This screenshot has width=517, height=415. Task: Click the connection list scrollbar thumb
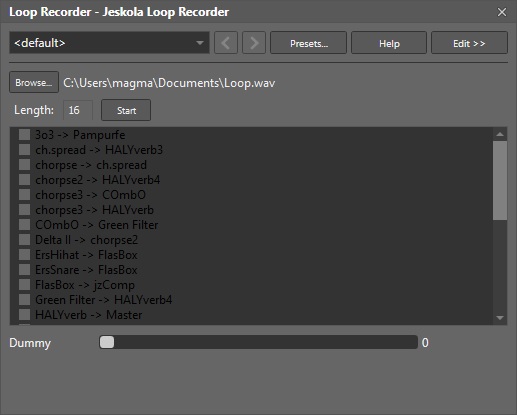(x=500, y=180)
